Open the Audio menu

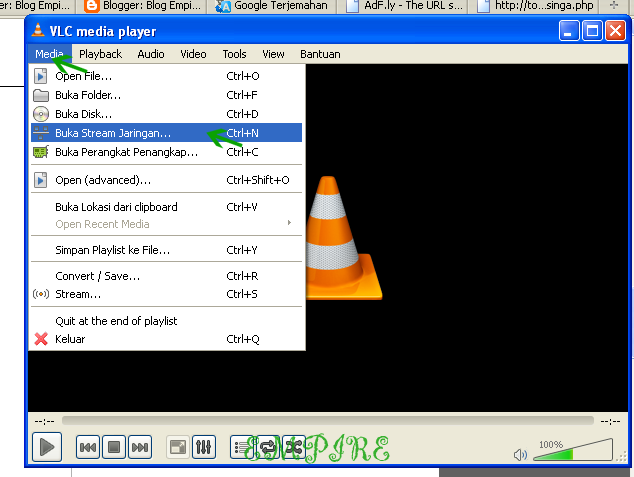coord(151,54)
